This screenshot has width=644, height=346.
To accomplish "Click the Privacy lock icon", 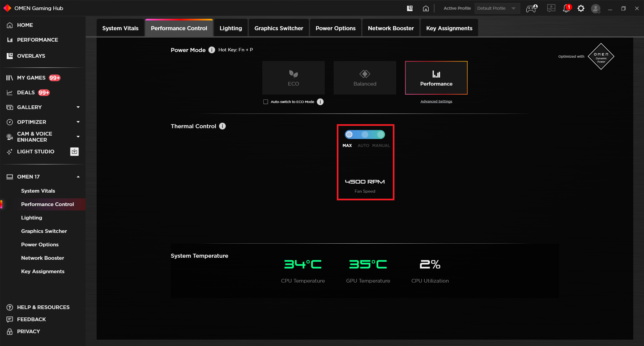I will [10, 332].
